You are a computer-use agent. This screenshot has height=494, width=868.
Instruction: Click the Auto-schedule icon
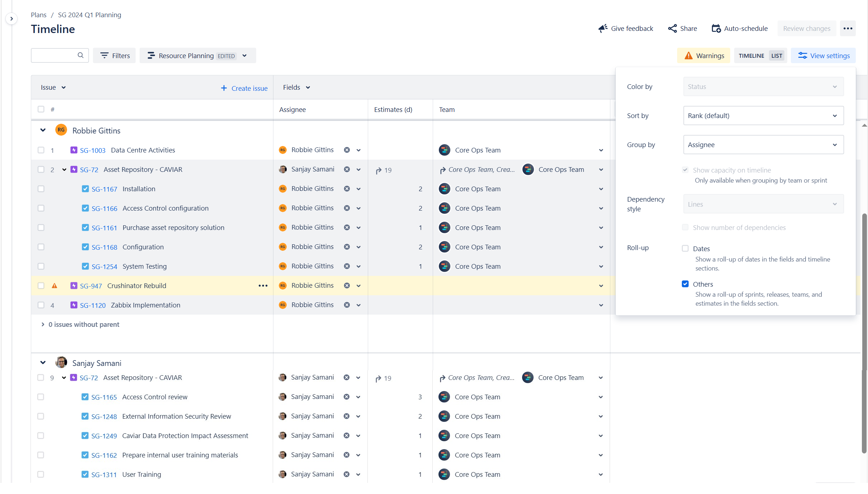tap(716, 28)
